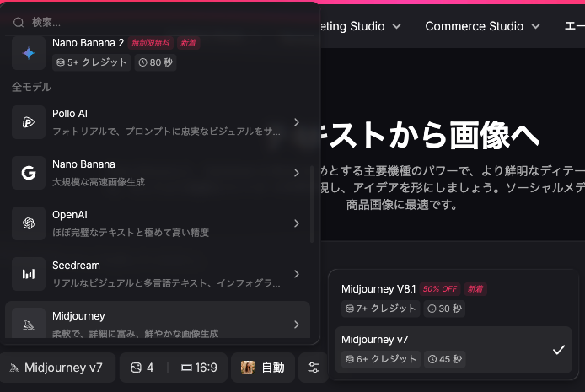The width and height of the screenshot is (585, 392).
Task: Click the 50% OFF badge
Action: [x=440, y=289]
